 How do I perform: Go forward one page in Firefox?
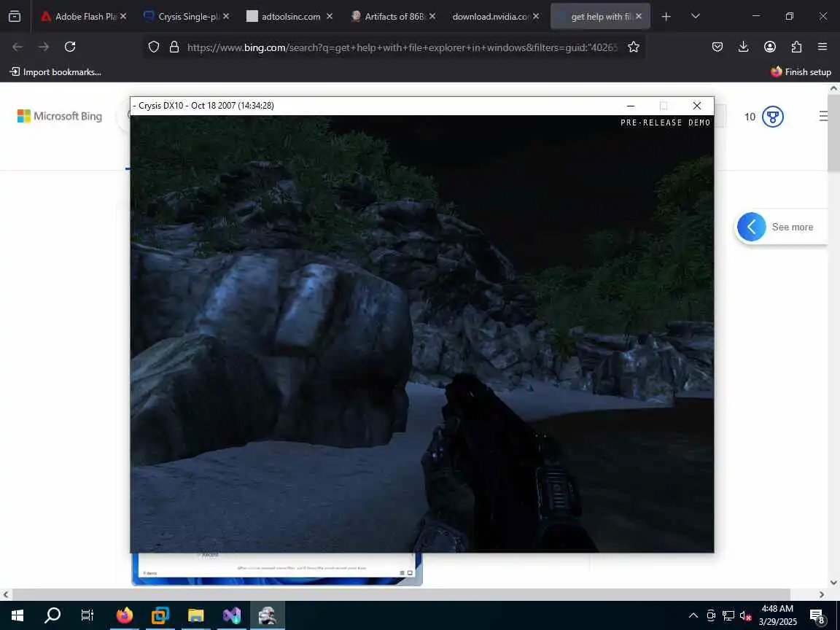[x=44, y=47]
